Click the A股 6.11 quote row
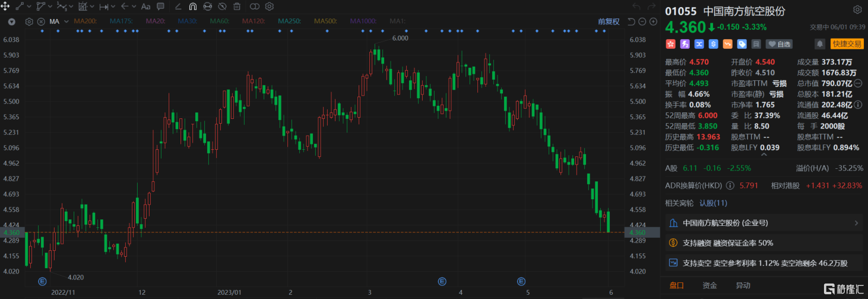 (764, 169)
